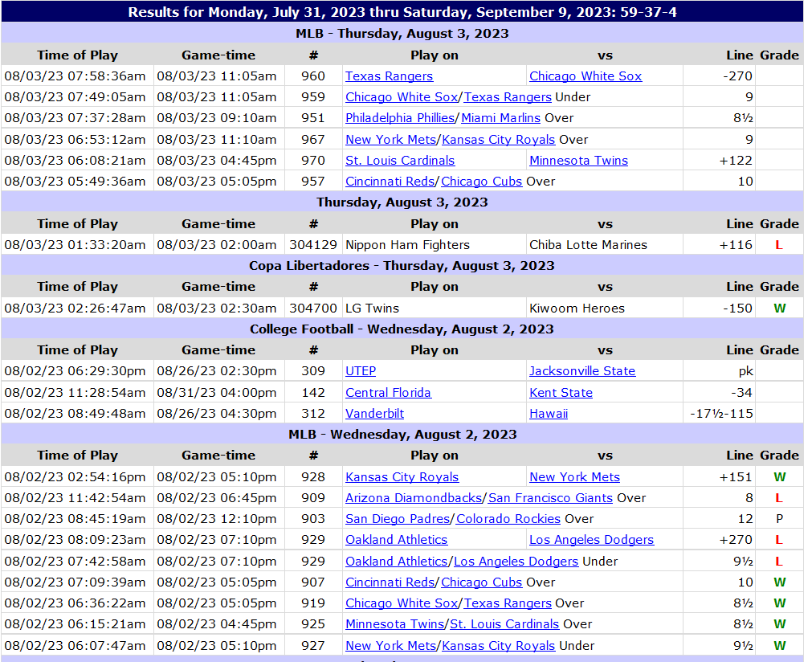The image size is (812, 662).
Task: Open Chicago White Sox link in game 960 row
Action: coord(586,76)
